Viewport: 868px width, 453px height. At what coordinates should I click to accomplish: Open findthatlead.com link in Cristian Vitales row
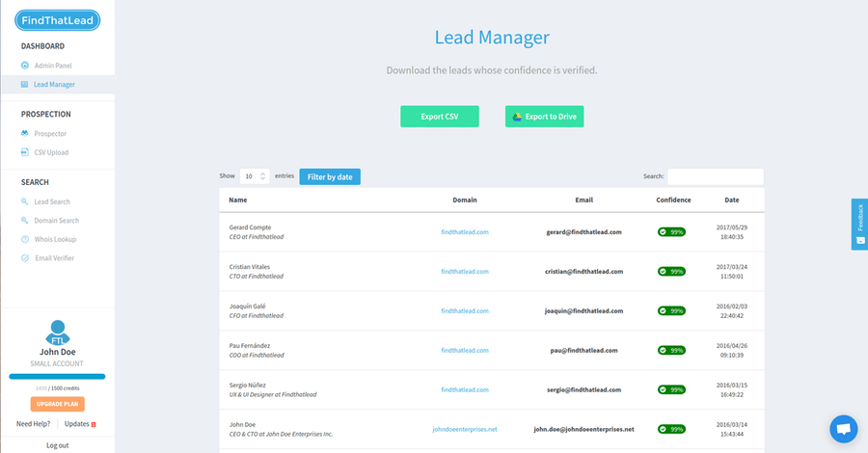pos(465,271)
